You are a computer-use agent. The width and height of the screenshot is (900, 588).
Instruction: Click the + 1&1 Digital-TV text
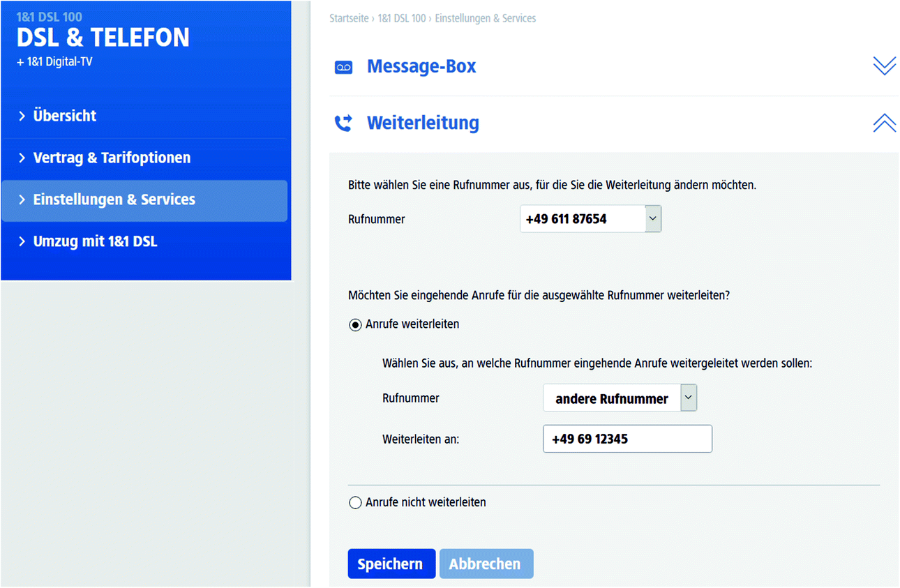54,62
